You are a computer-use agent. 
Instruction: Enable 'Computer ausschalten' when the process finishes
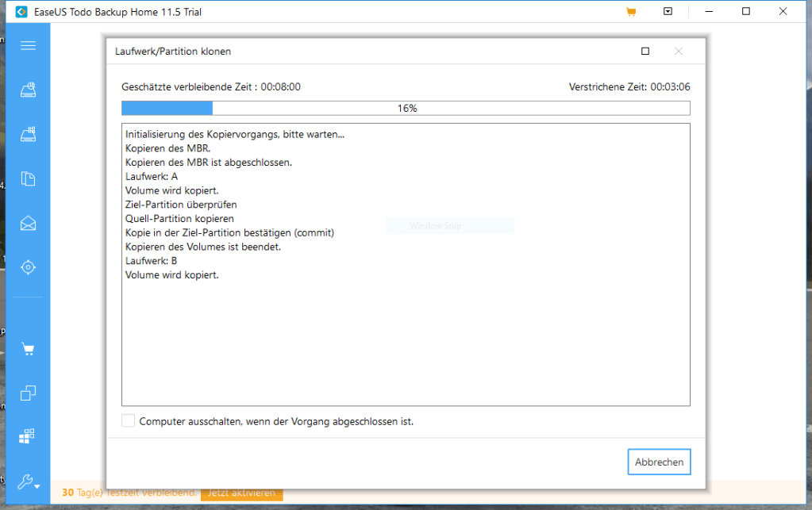(129, 421)
